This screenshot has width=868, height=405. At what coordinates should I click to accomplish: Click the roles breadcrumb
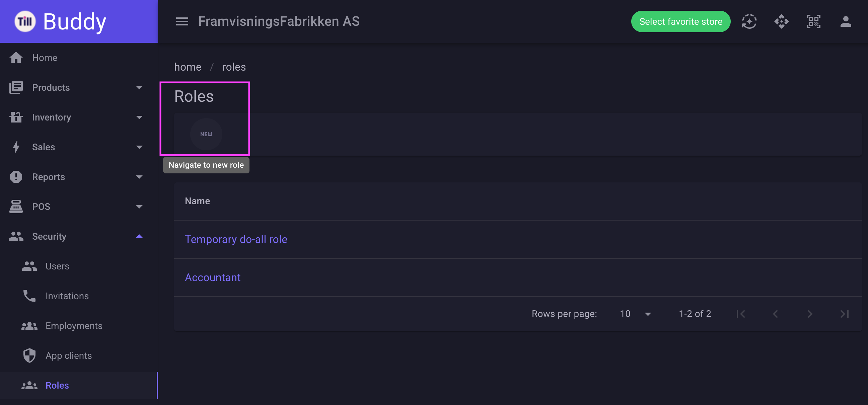(234, 67)
